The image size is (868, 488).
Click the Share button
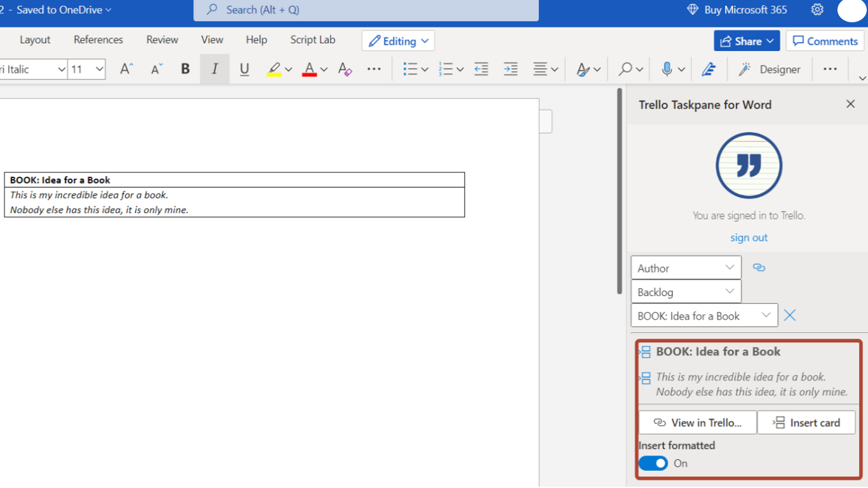point(747,41)
